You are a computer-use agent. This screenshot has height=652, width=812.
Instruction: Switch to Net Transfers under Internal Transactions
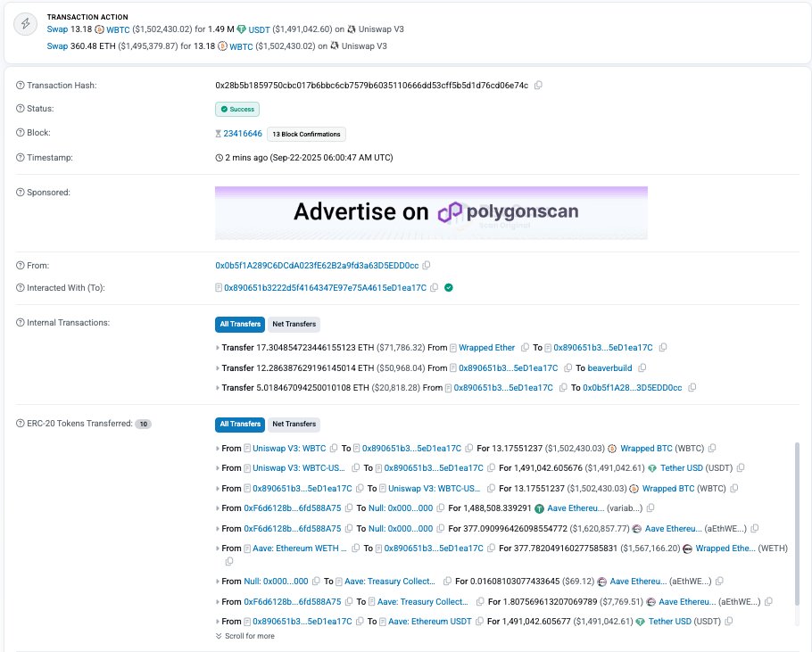(294, 324)
